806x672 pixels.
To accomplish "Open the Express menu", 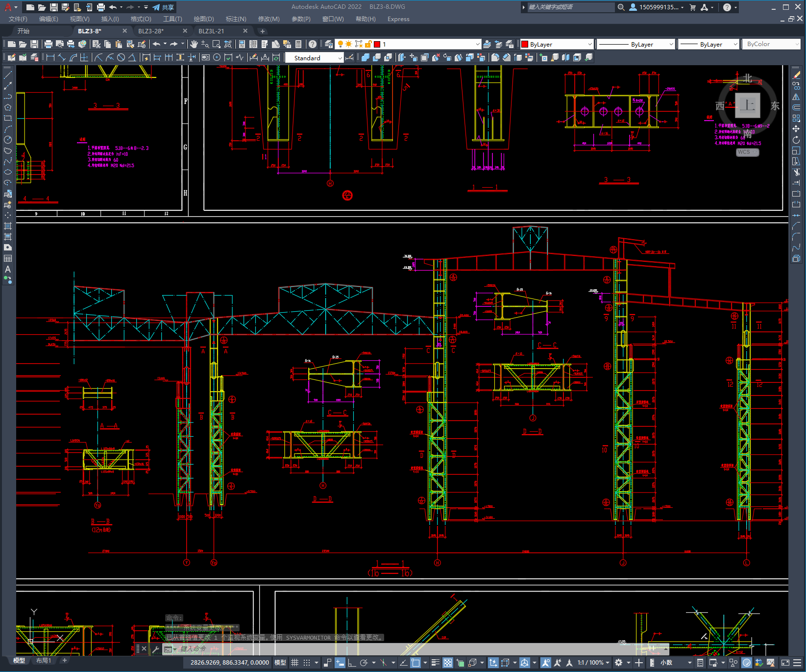I will click(398, 19).
